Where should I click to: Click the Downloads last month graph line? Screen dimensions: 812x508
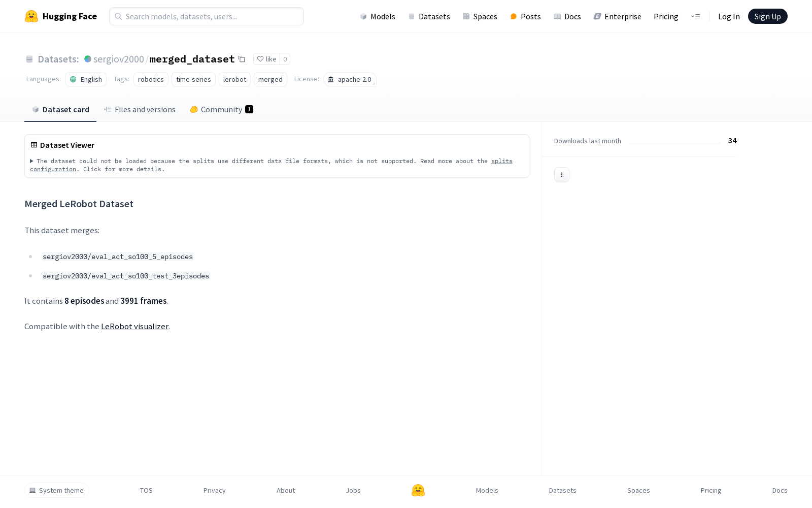(x=675, y=142)
